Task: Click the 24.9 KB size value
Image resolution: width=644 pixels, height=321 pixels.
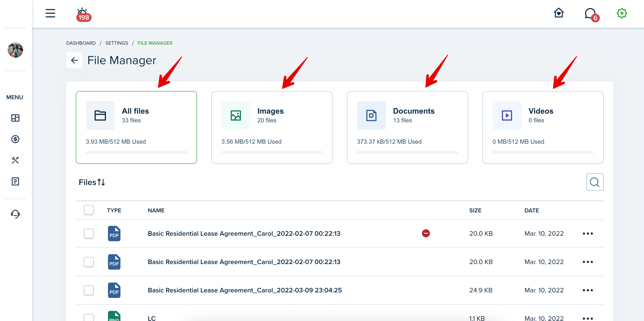Action: coord(481,290)
